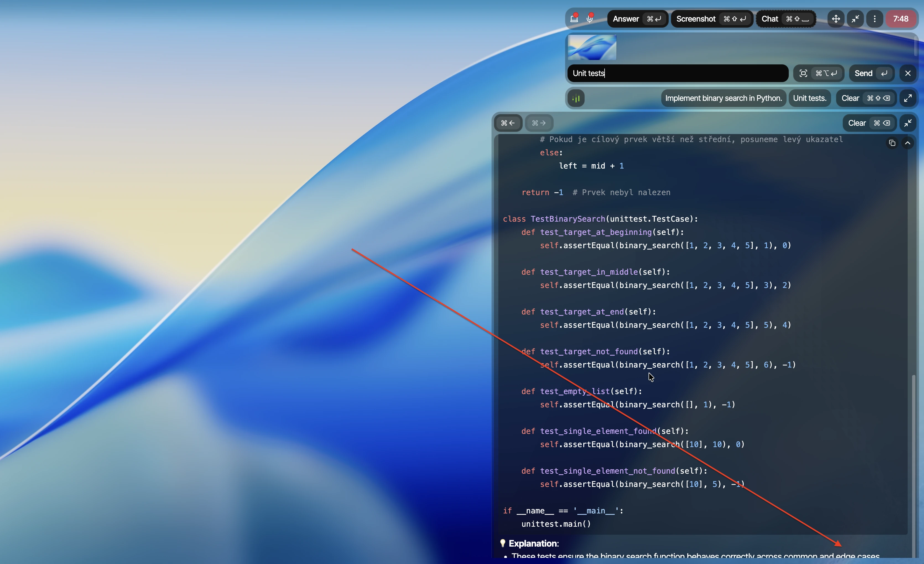
Task: Click the 'unittest.main()' line
Action: click(556, 524)
